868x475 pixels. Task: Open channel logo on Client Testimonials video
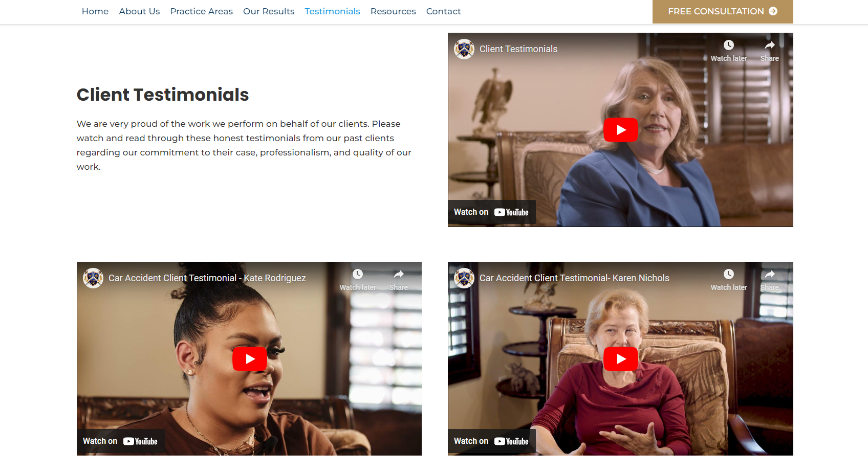[x=464, y=49]
